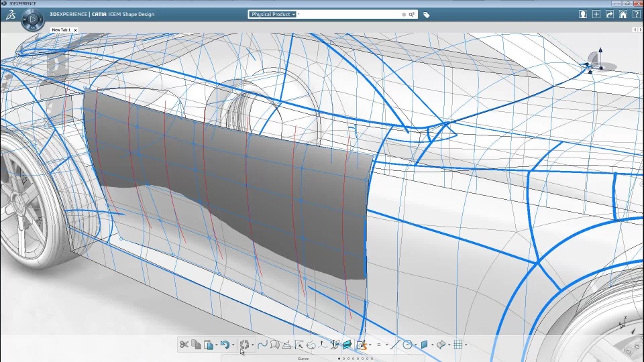This screenshot has width=644, height=362.
Task: Select the corner curve with cursor icon
Action: 299,345
